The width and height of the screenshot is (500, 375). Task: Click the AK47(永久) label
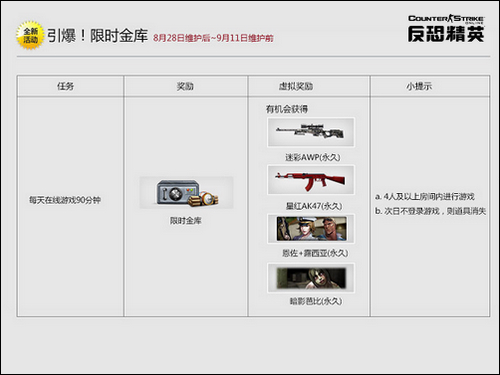pyautogui.click(x=314, y=206)
